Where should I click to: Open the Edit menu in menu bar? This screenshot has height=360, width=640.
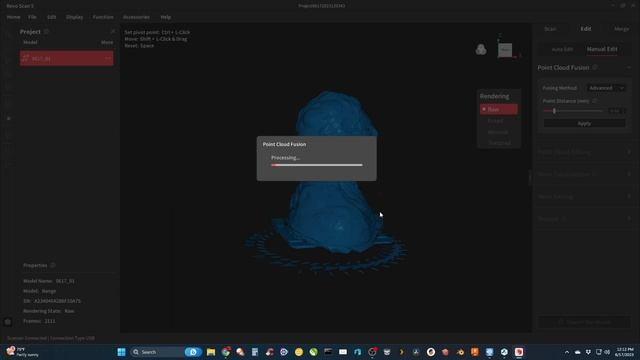[51, 17]
